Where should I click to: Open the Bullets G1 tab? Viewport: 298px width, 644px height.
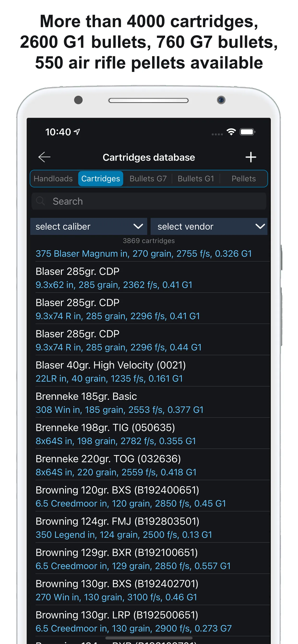click(196, 178)
